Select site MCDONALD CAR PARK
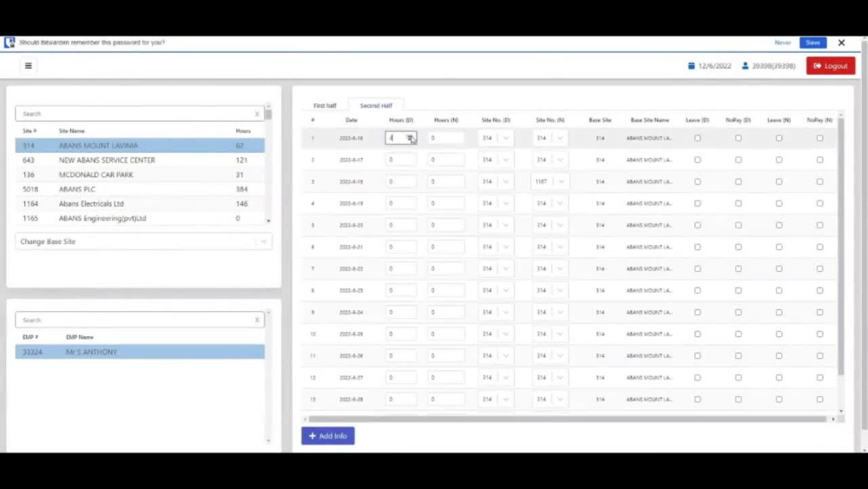This screenshot has width=868, height=489. pos(140,175)
